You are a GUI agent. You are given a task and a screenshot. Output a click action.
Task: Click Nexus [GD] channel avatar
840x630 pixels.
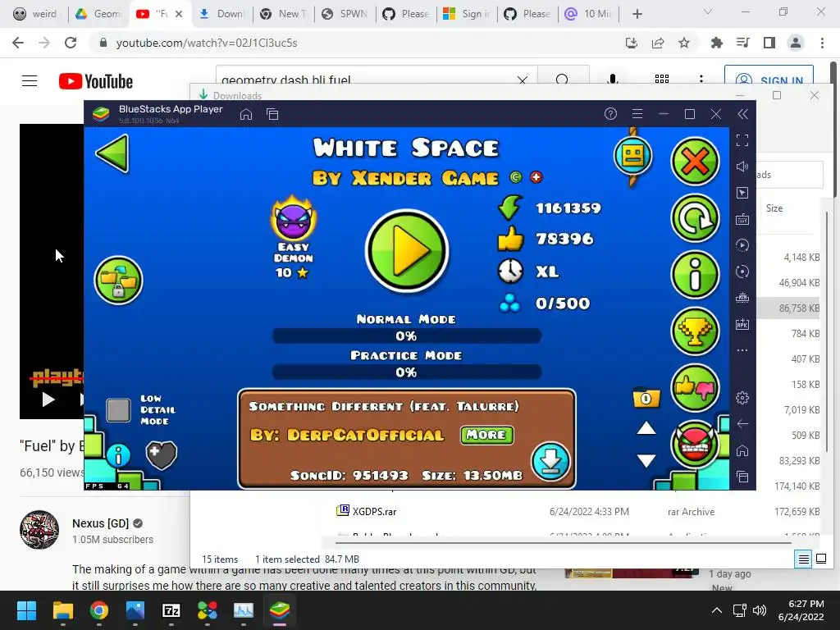coord(39,530)
